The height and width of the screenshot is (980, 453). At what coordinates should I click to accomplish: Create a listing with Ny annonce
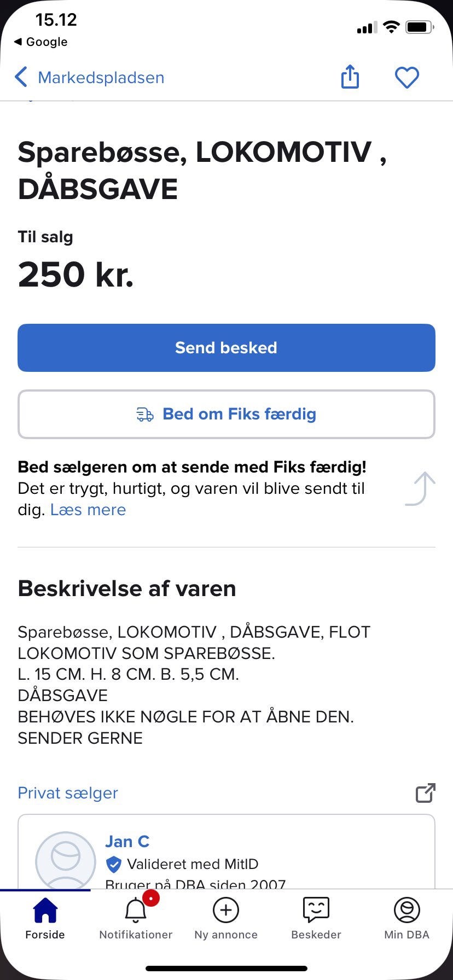pos(226,919)
